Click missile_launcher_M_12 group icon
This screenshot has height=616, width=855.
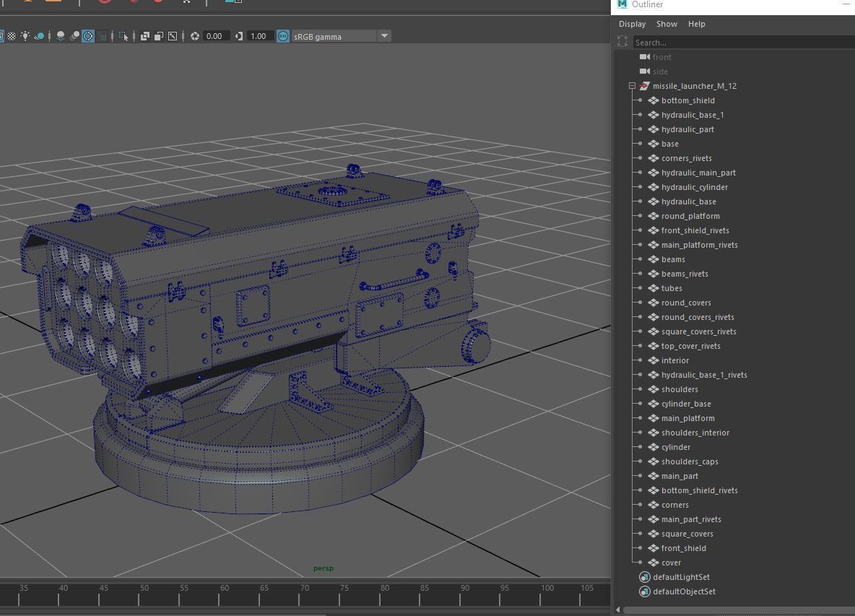coord(645,86)
